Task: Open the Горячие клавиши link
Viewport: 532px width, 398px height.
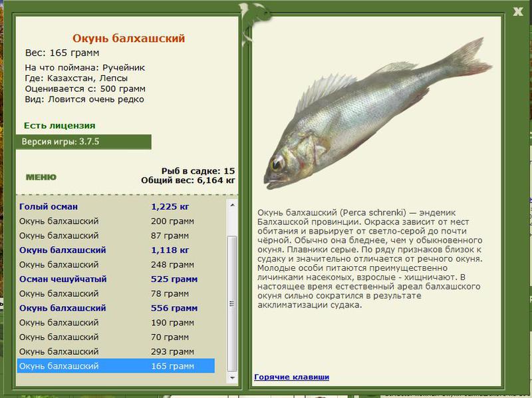Action: pyautogui.click(x=291, y=377)
